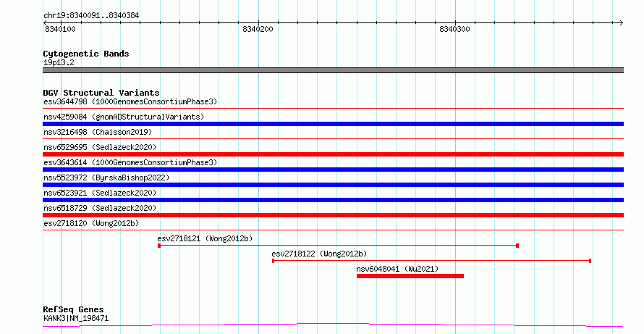Viewport: 644px width, 334px height.
Task: Select the nsv4259084 gnomADStructuralVariants label
Action: point(124,117)
